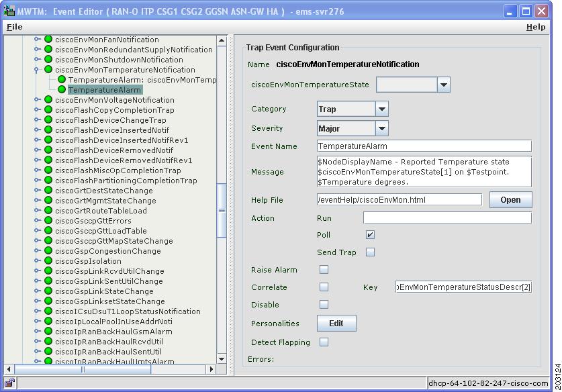Screen dimensions: 562x392
Task: Click up arrow of tree vertical scrollbar
Action: click(x=222, y=40)
